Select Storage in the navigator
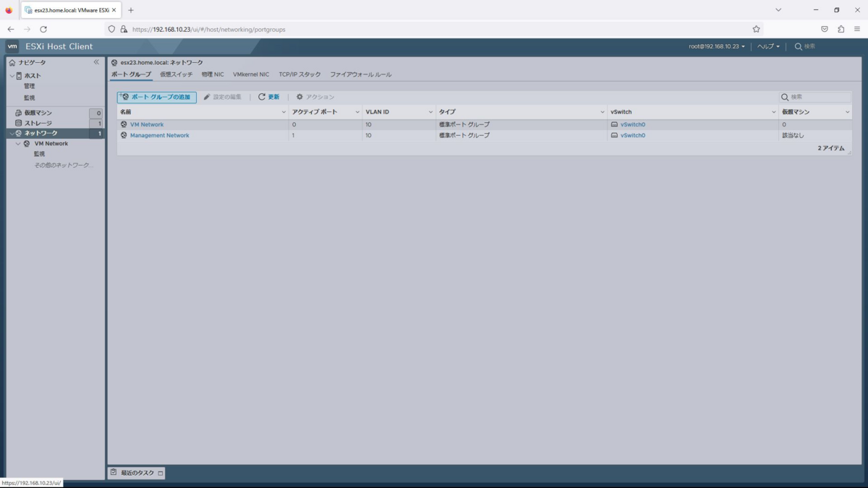This screenshot has width=868, height=488. pyautogui.click(x=38, y=123)
